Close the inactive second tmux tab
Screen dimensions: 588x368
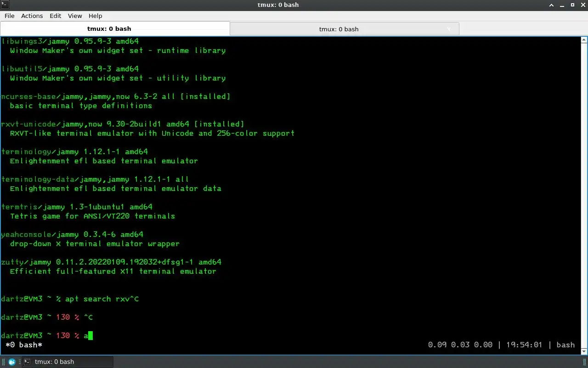[x=449, y=29]
